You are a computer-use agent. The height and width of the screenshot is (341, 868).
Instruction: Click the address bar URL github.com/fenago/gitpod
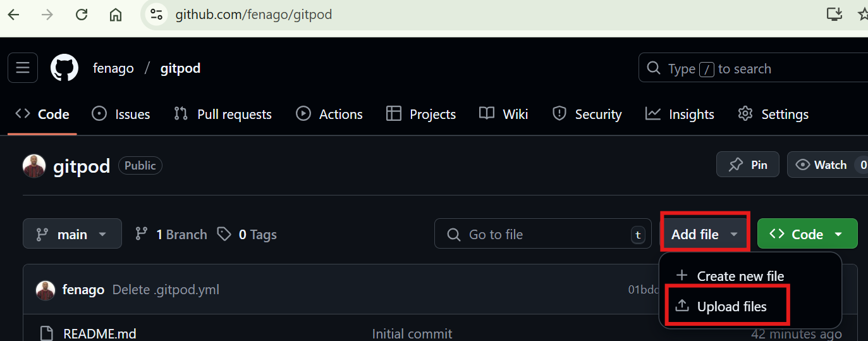(x=254, y=15)
